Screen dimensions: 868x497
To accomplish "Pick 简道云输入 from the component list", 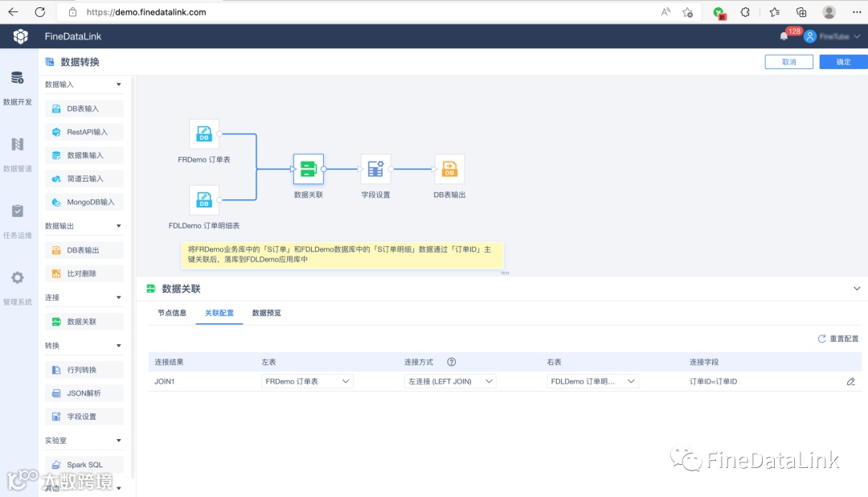I will 84,179.
